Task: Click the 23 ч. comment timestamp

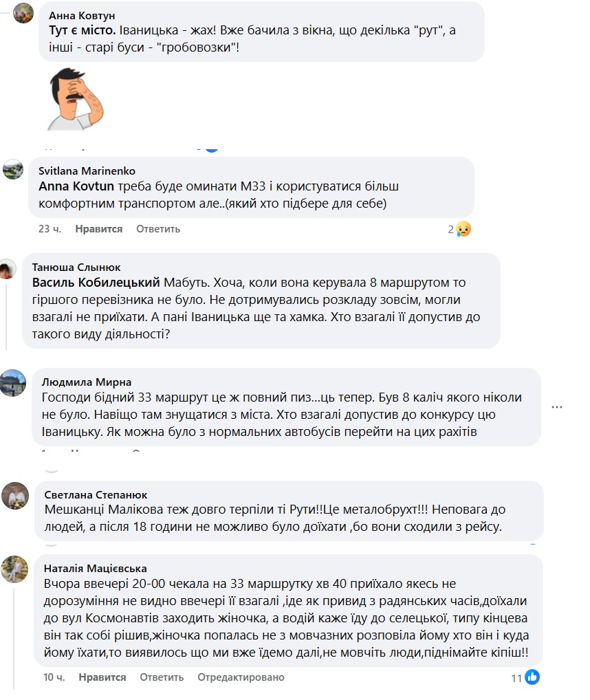Action: (x=50, y=229)
